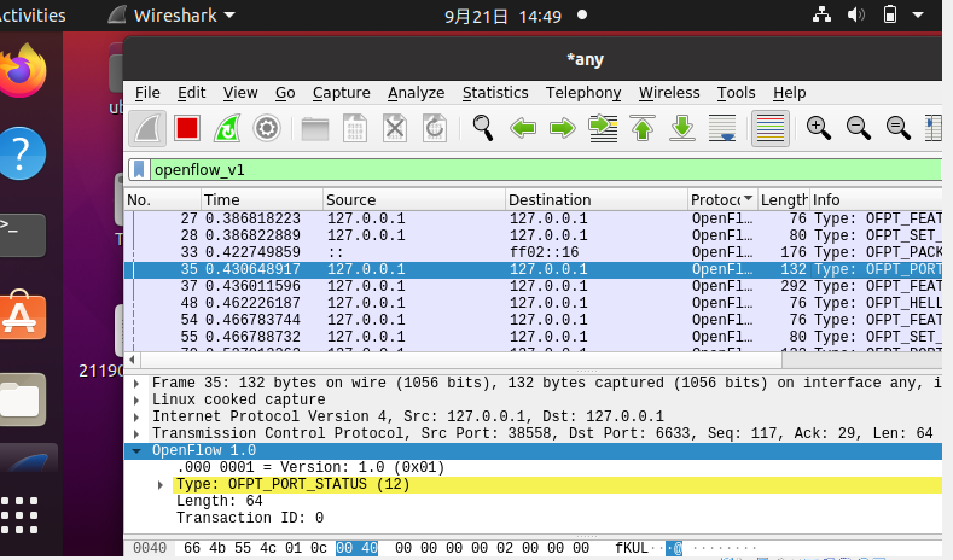Select Version: 1.0 (0x01) field
953x560 pixels.
pyautogui.click(x=310, y=468)
